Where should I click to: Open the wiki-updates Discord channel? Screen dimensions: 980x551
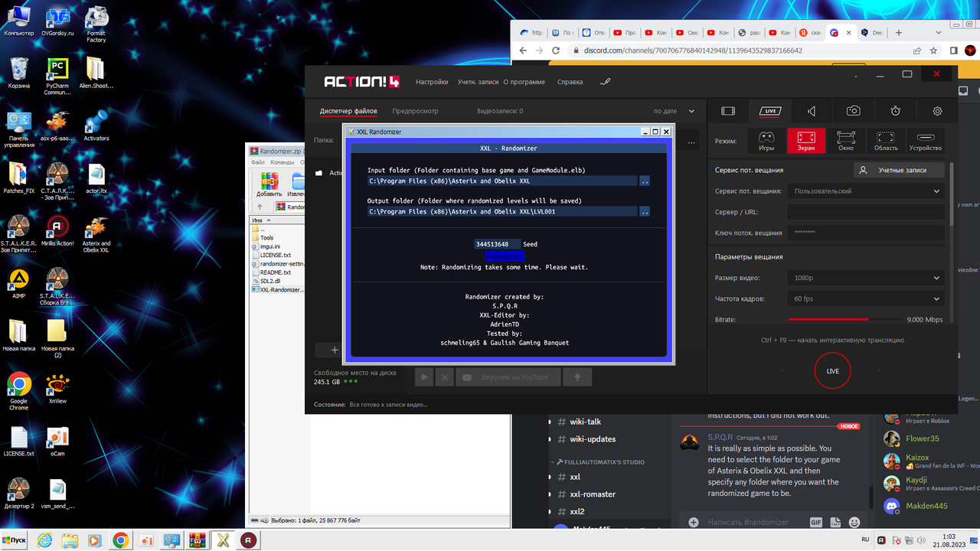[593, 439]
